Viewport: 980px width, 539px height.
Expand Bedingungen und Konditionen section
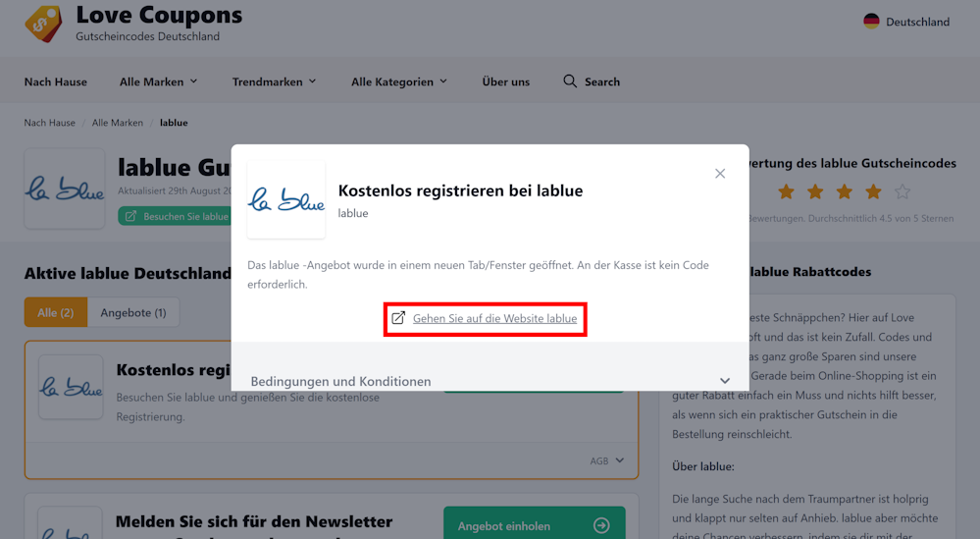click(x=490, y=381)
